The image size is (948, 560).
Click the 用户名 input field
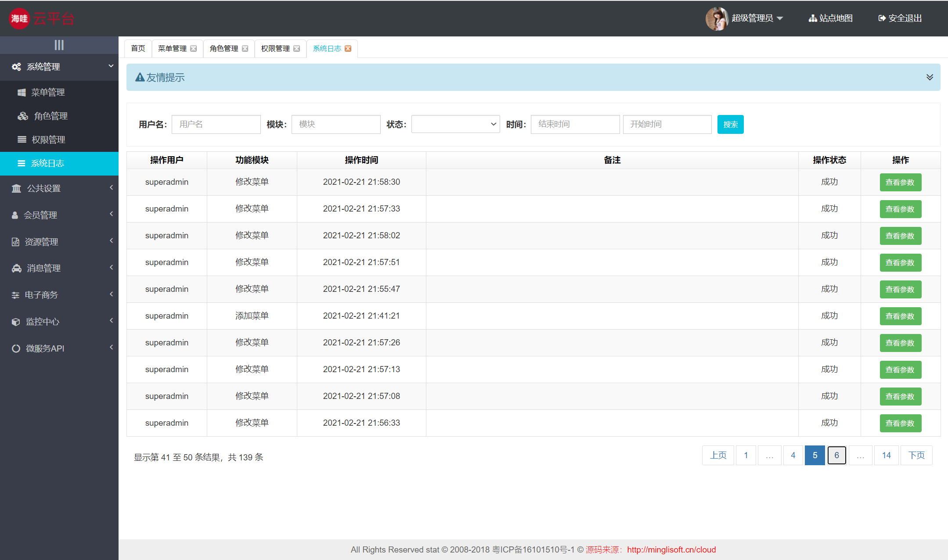point(216,124)
